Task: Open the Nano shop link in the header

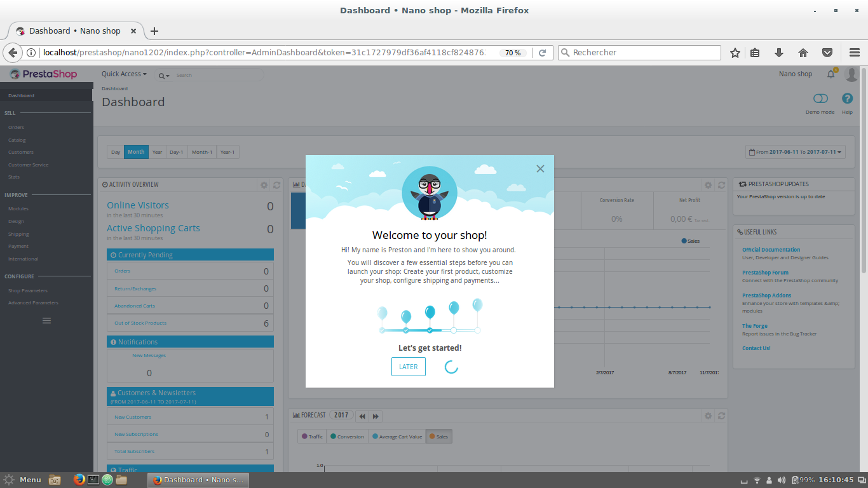Action: 796,74
